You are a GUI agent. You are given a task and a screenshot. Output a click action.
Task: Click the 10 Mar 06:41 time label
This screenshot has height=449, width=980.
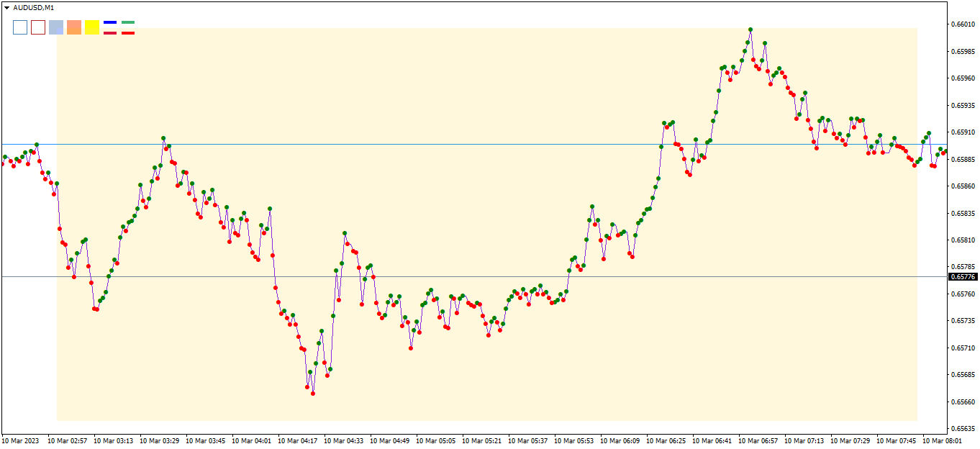pyautogui.click(x=712, y=440)
